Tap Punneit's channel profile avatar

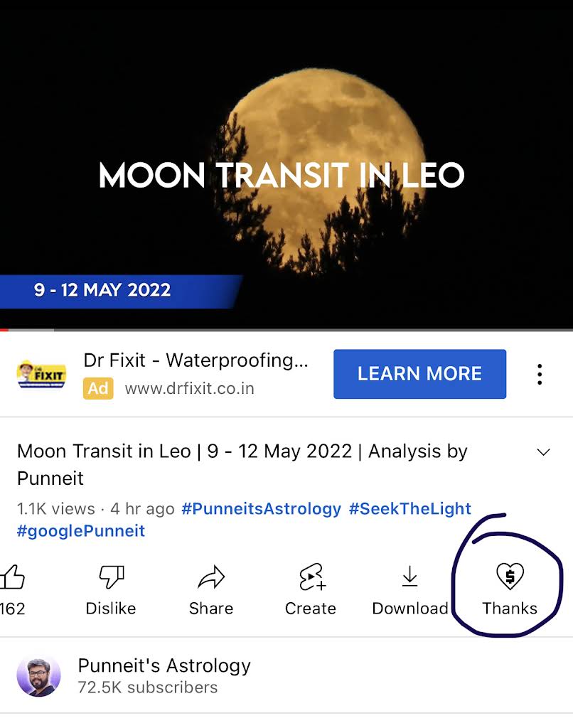click(38, 676)
